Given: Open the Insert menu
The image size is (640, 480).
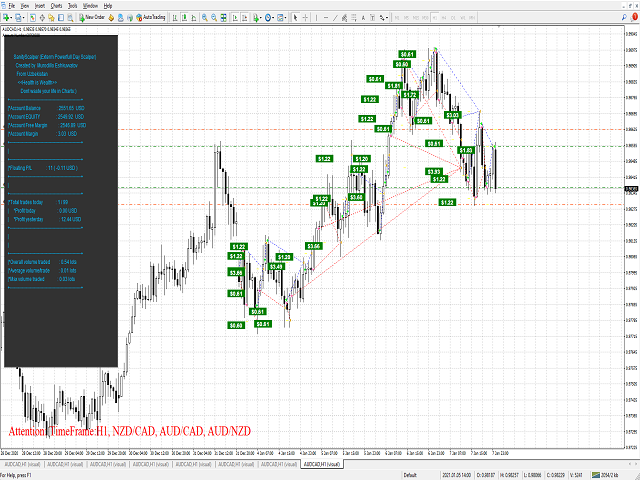Looking at the screenshot, I should pos(40,6).
